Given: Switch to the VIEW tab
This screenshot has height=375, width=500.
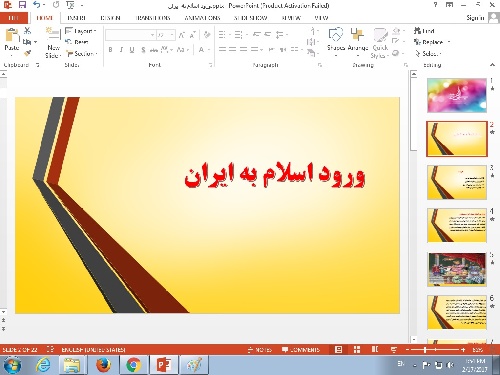Looking at the screenshot, I should (x=321, y=18).
